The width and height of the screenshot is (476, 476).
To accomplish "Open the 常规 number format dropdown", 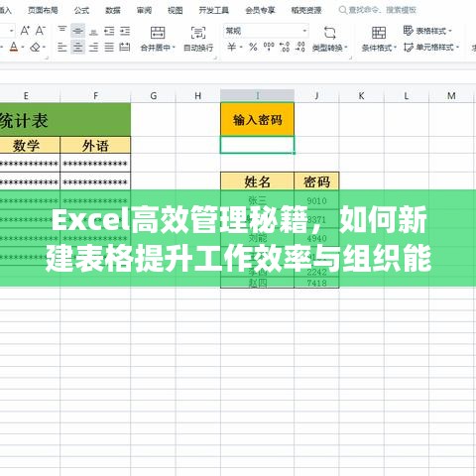I will (x=266, y=32).
